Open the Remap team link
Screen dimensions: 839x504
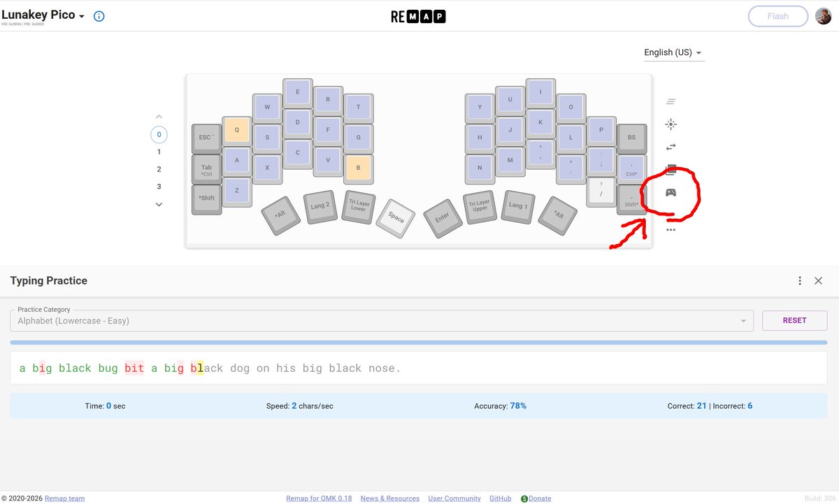[x=64, y=498]
